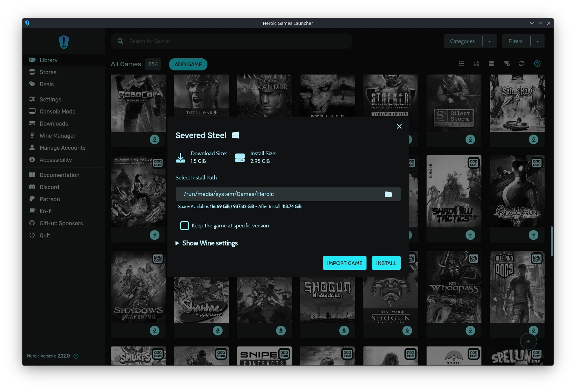Refresh the game library

521,63
